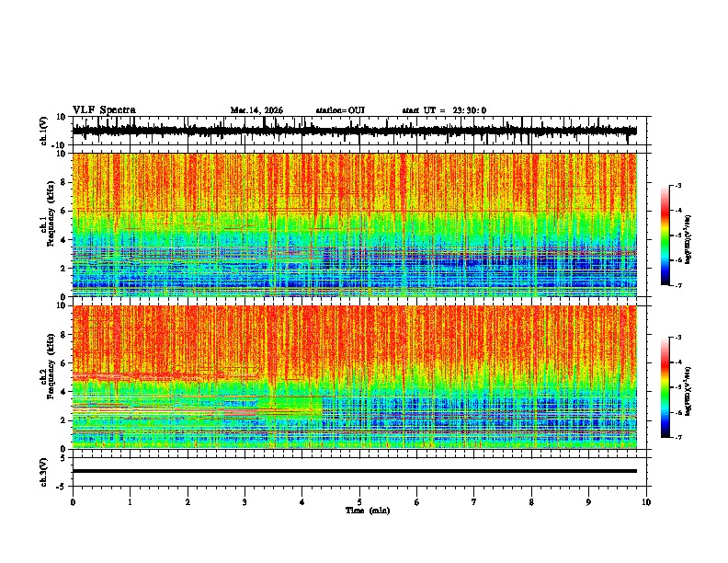Click inside the ch.2 spectrogram panel
728x563 pixels.
(354, 377)
